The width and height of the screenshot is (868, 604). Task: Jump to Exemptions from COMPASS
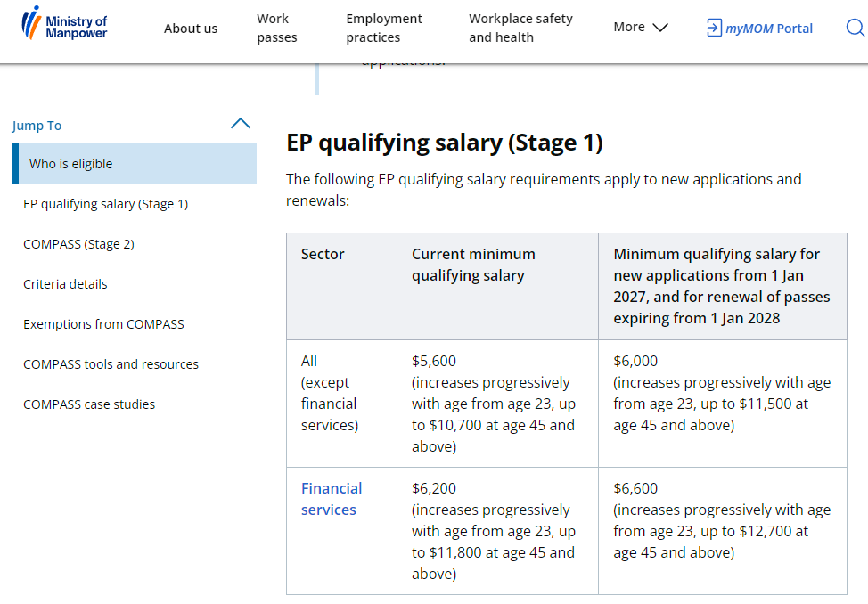[103, 324]
